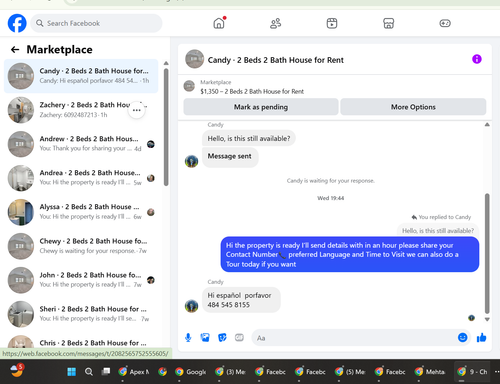Click chat scrollbar down arrow

coord(487,319)
